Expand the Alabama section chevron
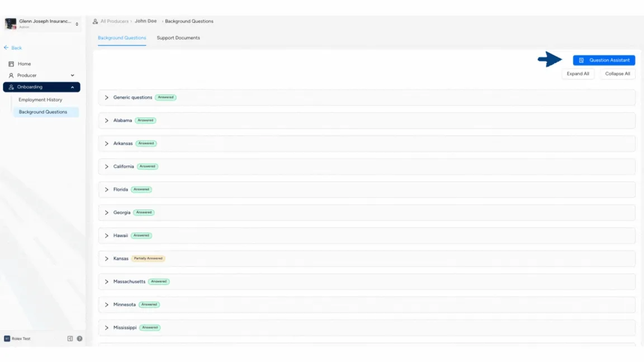The width and height of the screenshot is (644, 362). point(106,121)
